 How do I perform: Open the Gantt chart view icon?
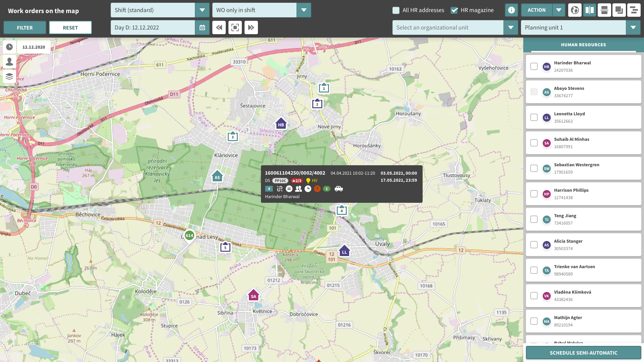634,10
